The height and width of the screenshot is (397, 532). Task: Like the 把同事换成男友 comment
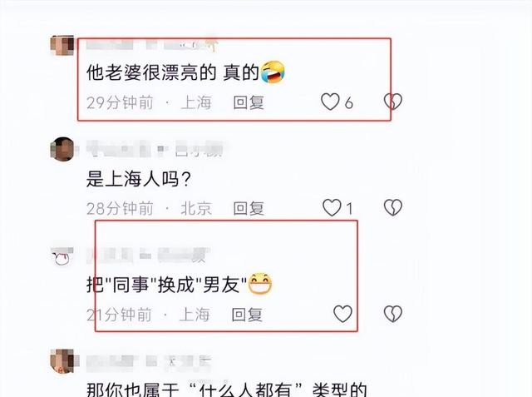pyautogui.click(x=343, y=314)
